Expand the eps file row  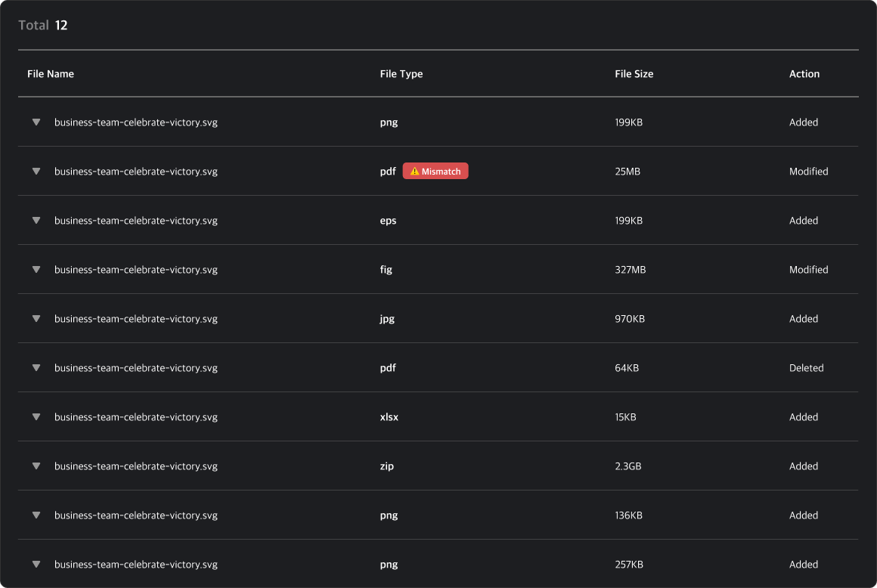coord(36,220)
